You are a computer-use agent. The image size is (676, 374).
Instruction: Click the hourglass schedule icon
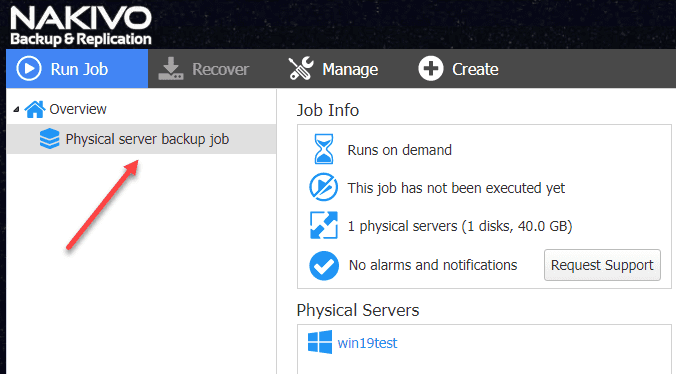323,149
